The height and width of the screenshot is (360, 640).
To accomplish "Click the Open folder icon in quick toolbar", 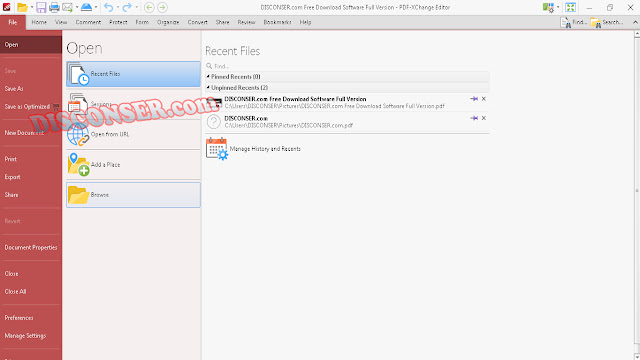I will click(22, 7).
